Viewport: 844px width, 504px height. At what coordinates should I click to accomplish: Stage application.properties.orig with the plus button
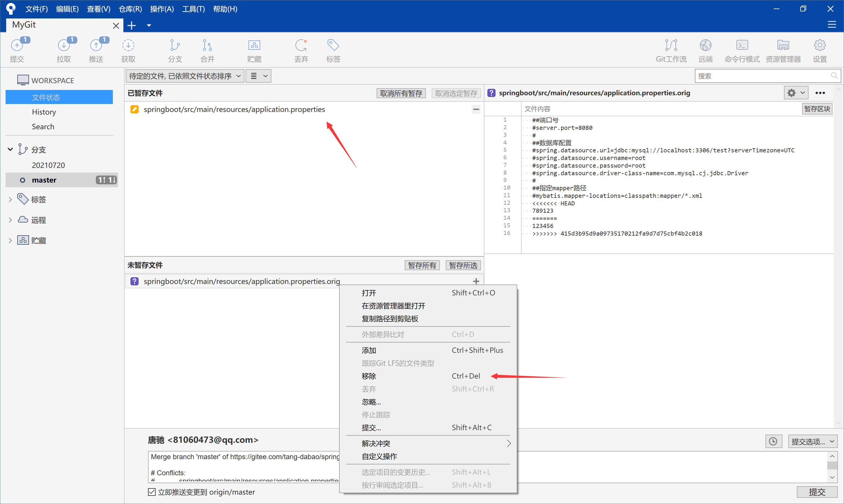[476, 281]
